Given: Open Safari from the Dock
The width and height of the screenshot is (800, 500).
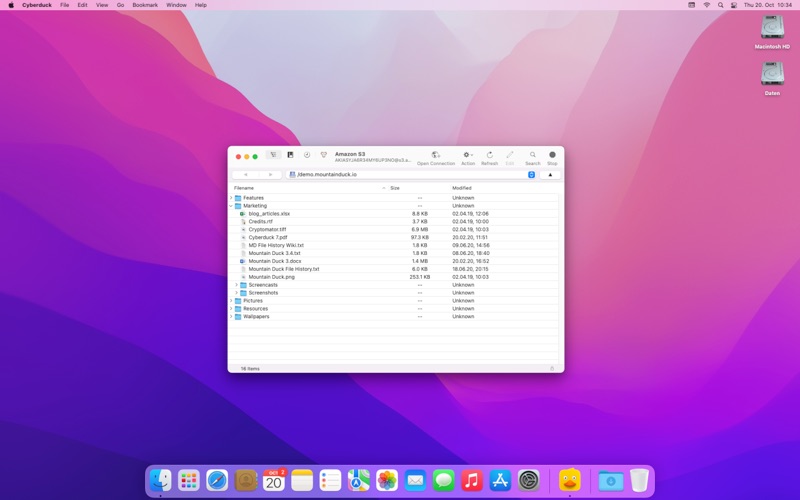Looking at the screenshot, I should tap(217, 481).
